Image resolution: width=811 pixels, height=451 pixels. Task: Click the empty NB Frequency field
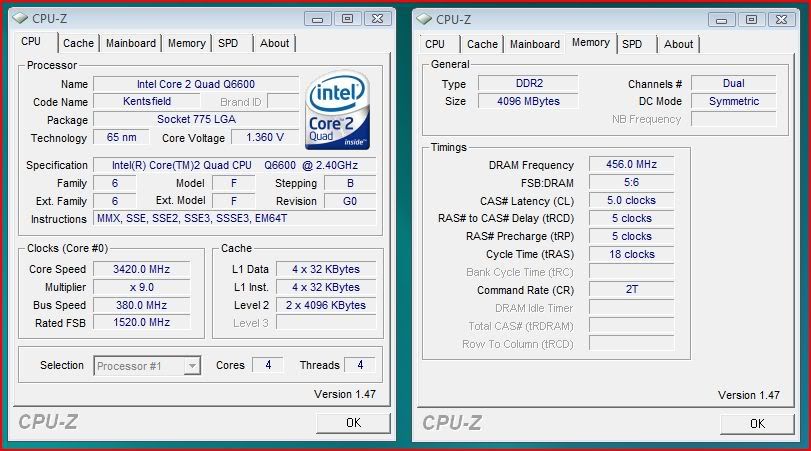tap(733, 119)
